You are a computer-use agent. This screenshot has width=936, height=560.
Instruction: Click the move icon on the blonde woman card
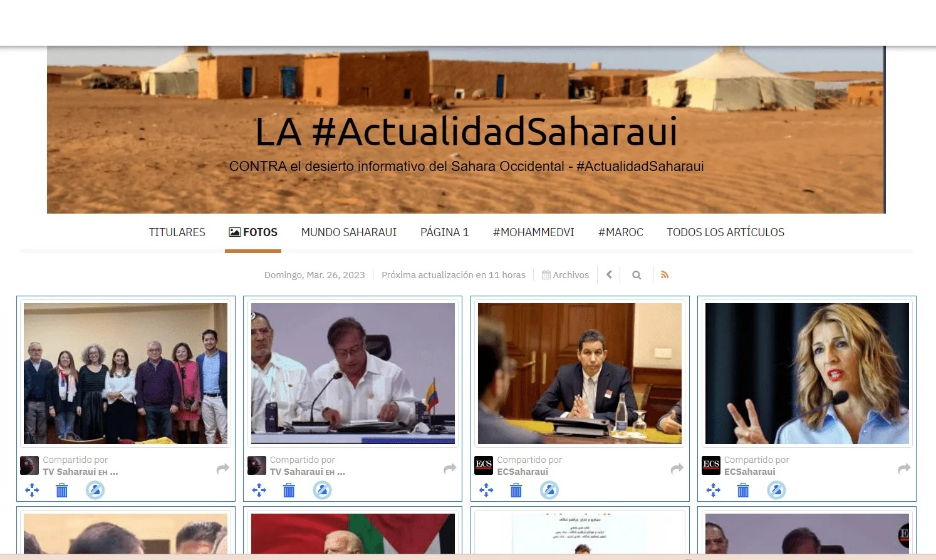pyautogui.click(x=713, y=490)
